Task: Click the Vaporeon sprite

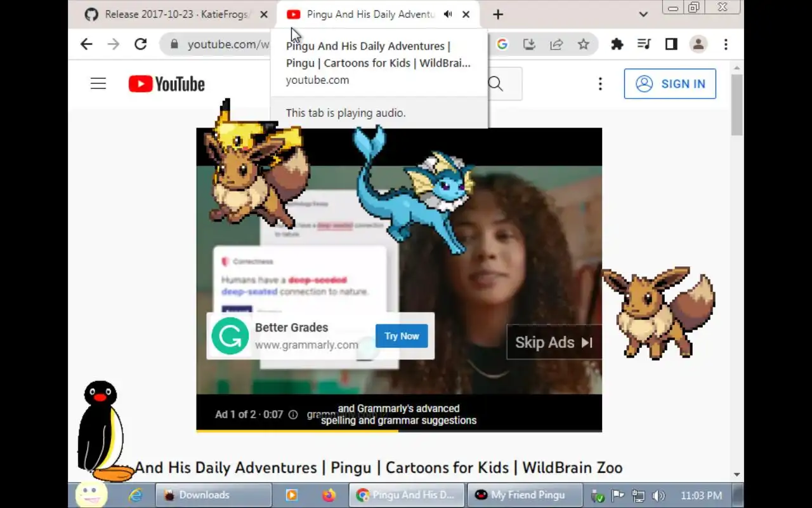Action: click(x=414, y=190)
